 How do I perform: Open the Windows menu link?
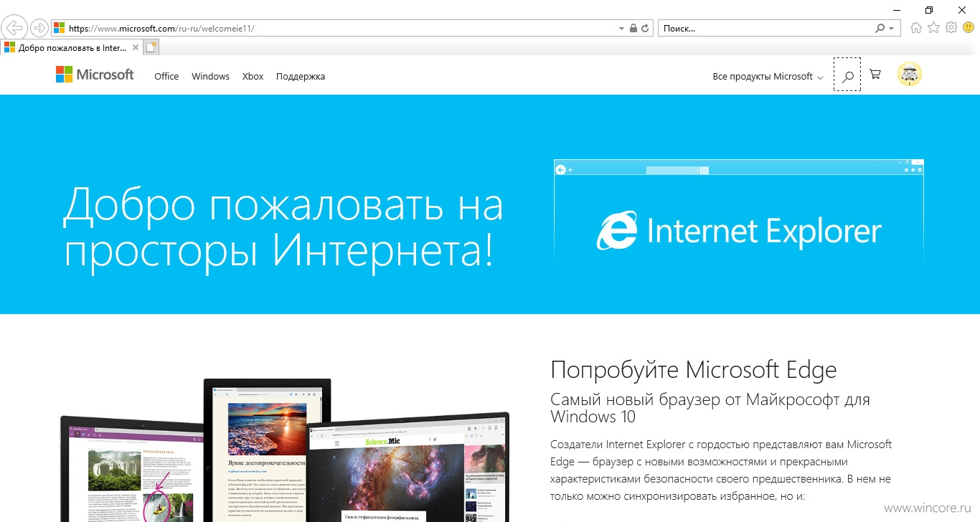coord(210,76)
